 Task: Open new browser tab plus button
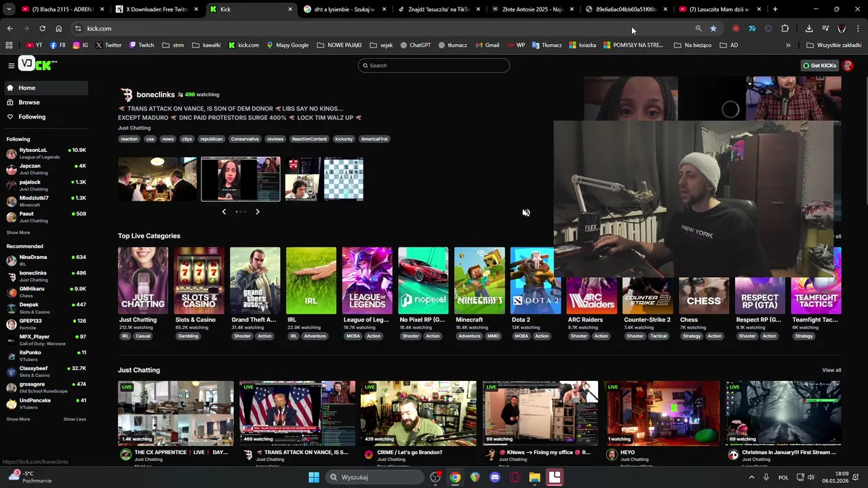point(775,9)
